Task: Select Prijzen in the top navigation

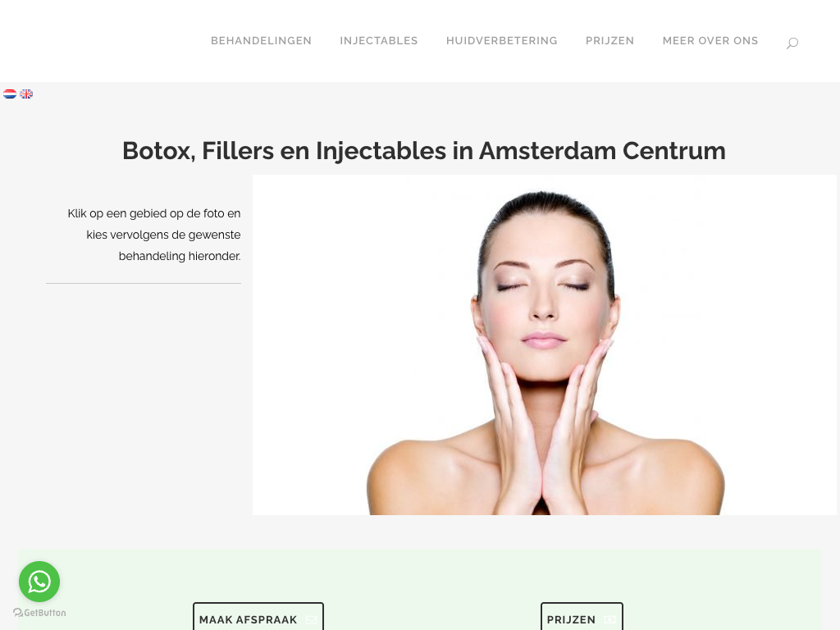Action: tap(609, 41)
